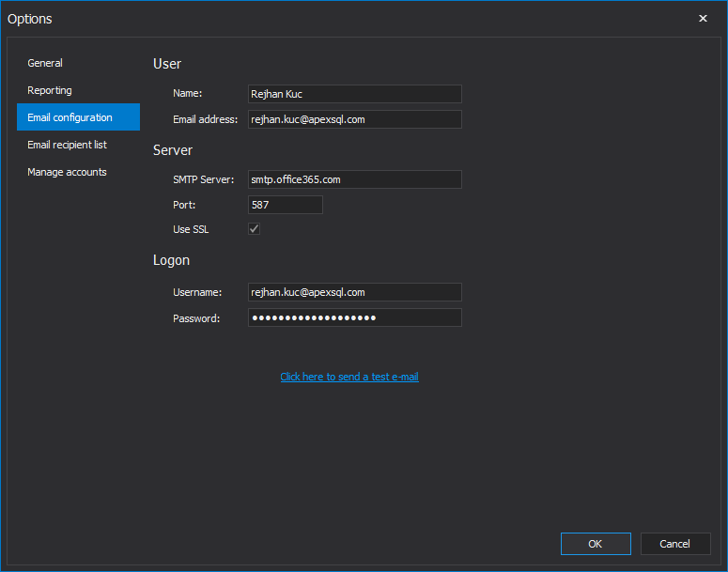
Task: Go to the Manage accounts section
Action: [x=78, y=172]
